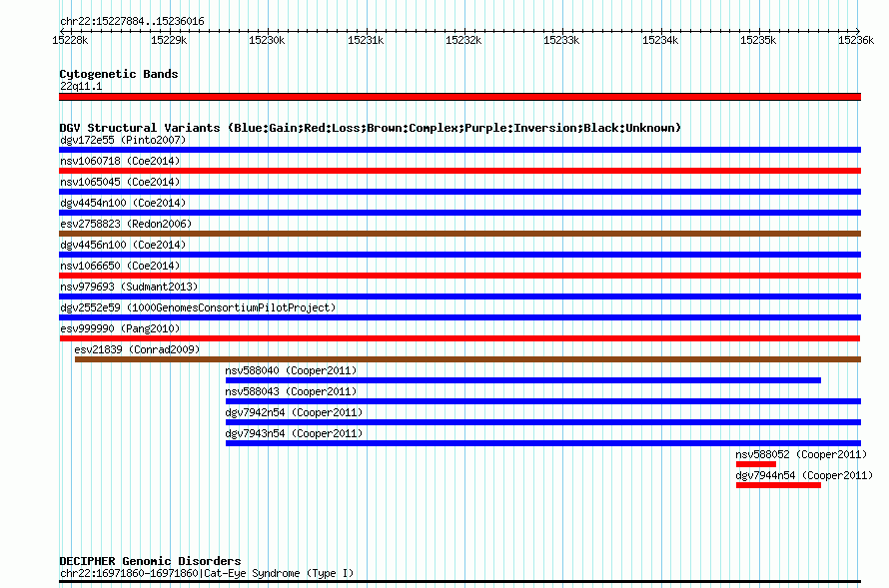This screenshot has width=889, height=588.
Task: Click the esv21839 (Conrad2009) label
Action: pos(137,349)
